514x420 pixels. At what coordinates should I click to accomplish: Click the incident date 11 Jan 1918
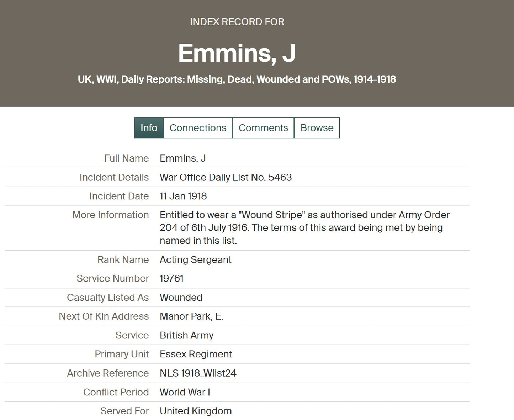[183, 196]
